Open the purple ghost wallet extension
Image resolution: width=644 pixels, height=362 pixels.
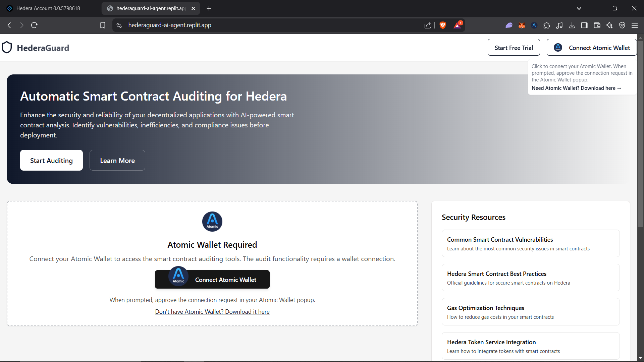509,25
